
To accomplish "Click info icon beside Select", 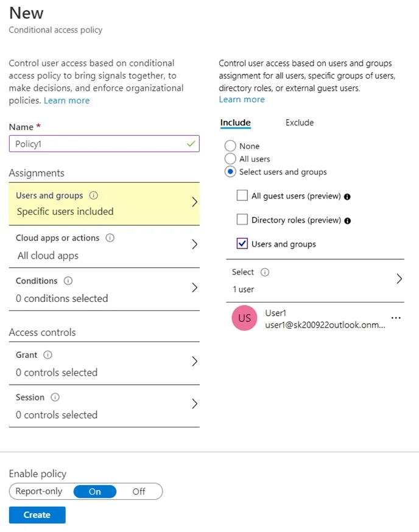I will click(265, 272).
